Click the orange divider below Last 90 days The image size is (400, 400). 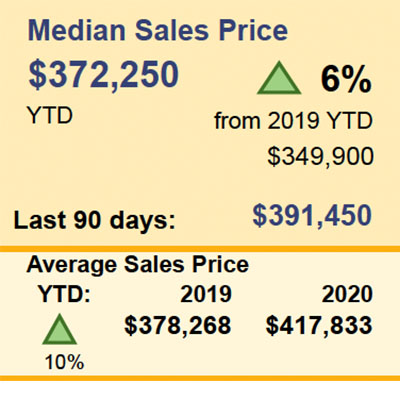click(200, 249)
